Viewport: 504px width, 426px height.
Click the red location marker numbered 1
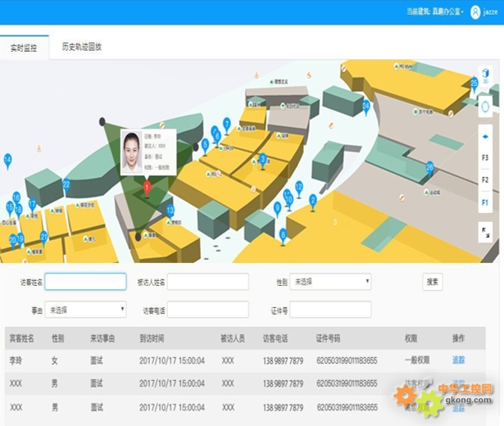pos(147,188)
